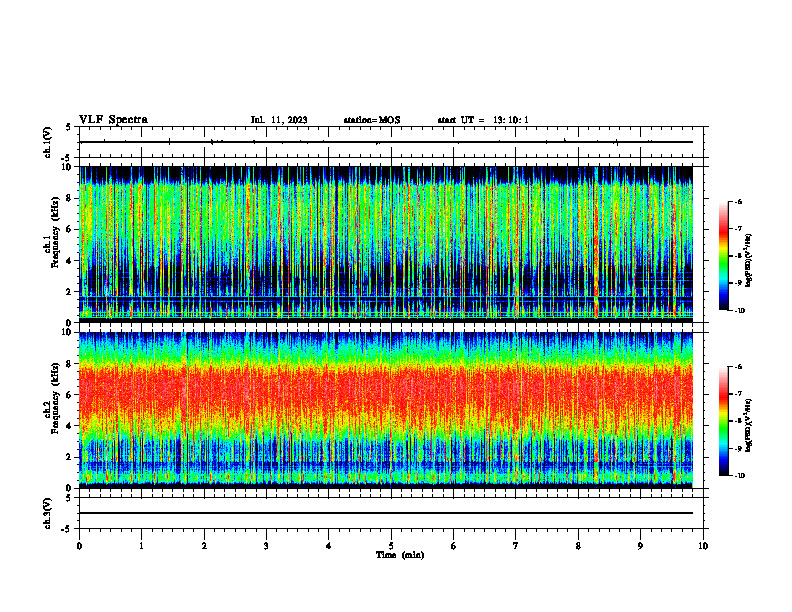Click the ch.2 spectrogram color bar
The image size is (792, 612).
click(724, 421)
